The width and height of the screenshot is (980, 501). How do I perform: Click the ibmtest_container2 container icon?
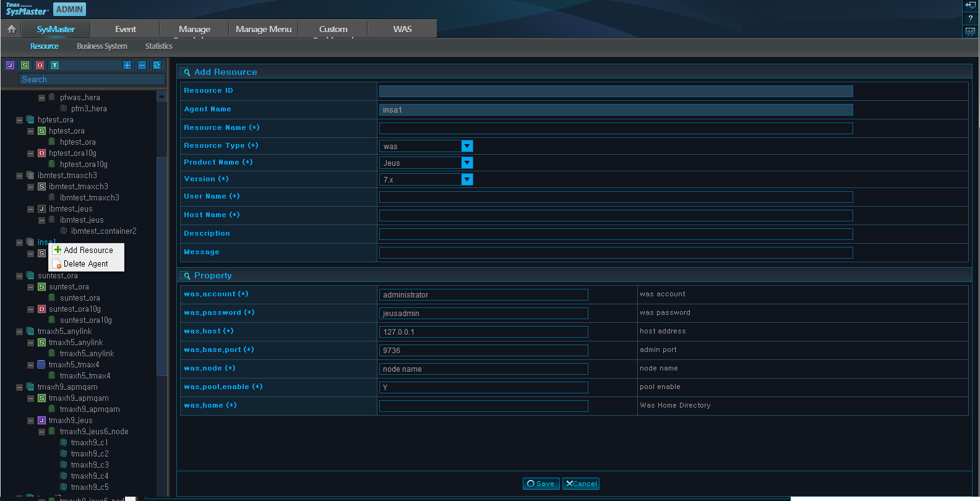[64, 231]
